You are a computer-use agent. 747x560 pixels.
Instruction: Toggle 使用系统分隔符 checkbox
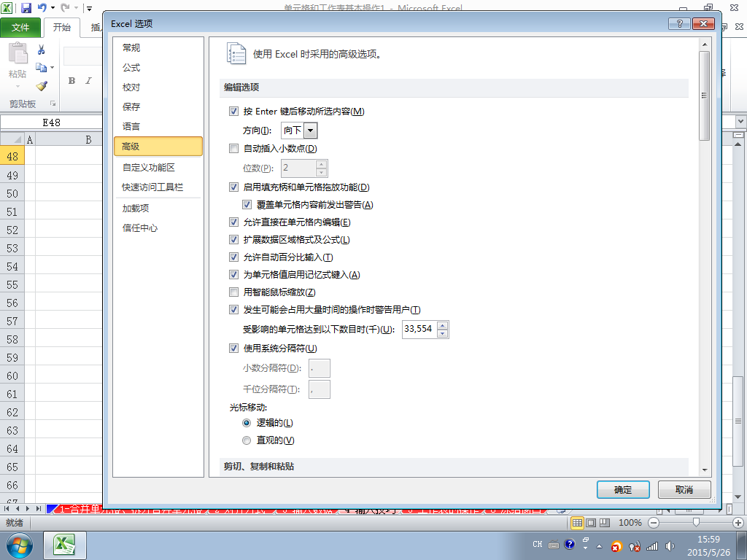coord(233,348)
